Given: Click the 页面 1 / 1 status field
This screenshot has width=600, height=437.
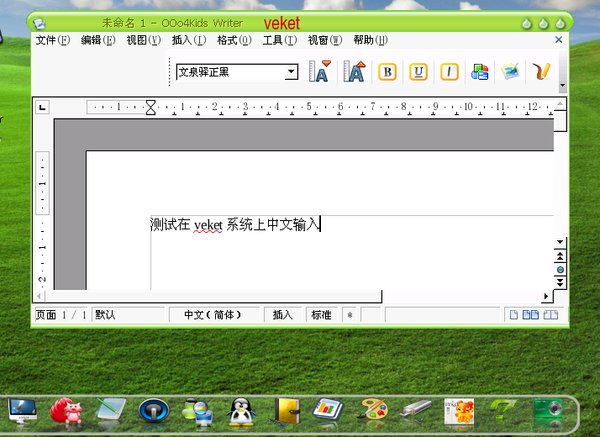Looking at the screenshot, I should pyautogui.click(x=62, y=315).
